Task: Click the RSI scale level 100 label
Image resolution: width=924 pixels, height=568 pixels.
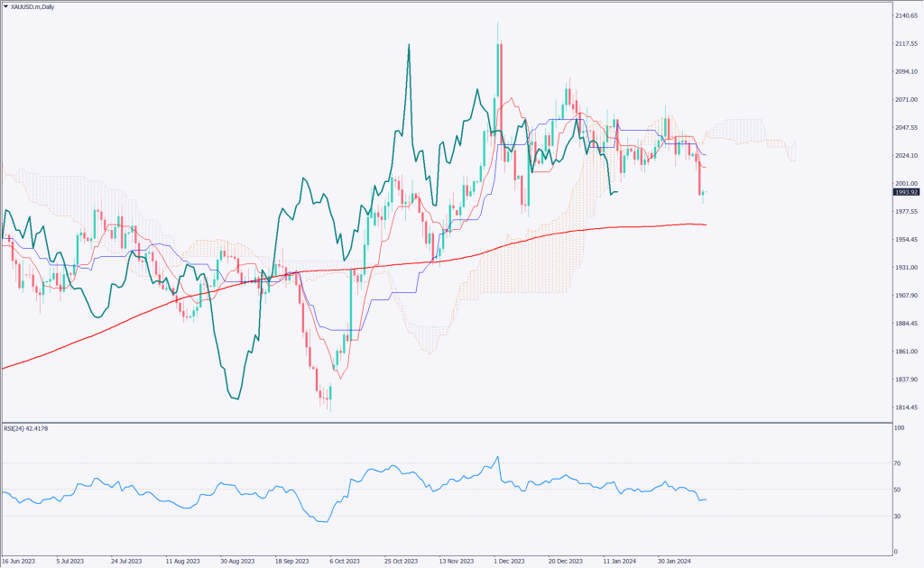Action: [x=899, y=428]
